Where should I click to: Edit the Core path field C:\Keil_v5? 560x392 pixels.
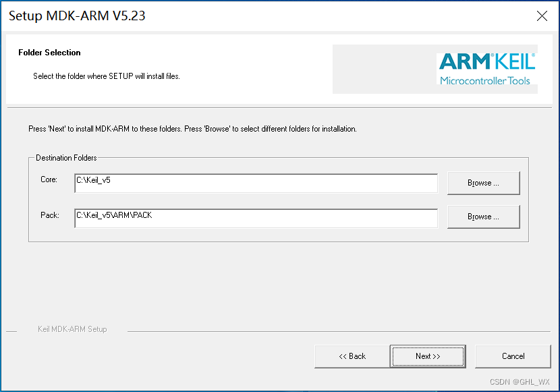[x=256, y=183]
